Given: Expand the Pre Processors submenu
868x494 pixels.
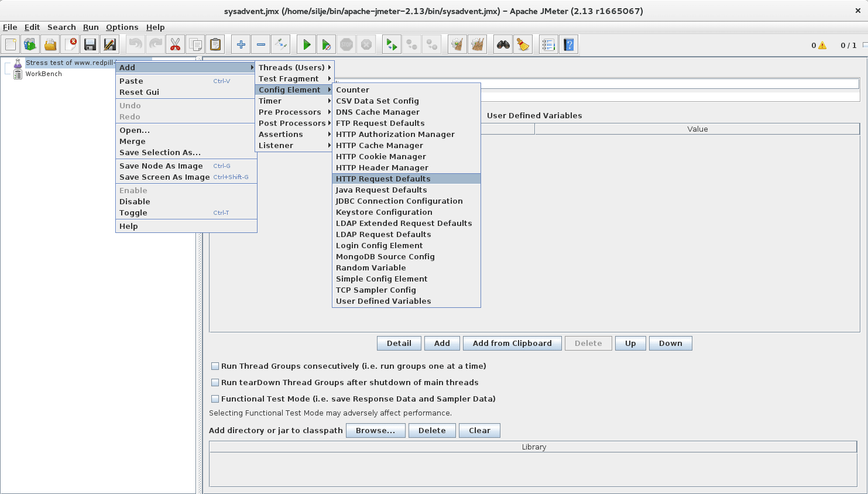Looking at the screenshot, I should [294, 112].
